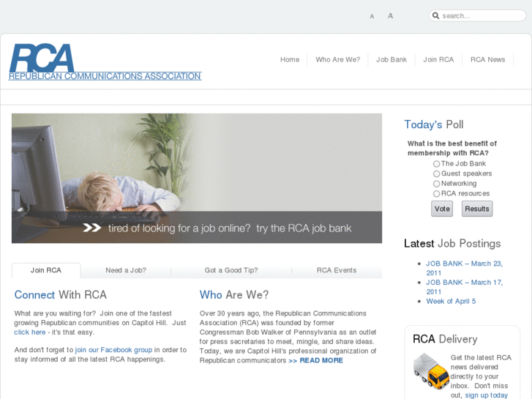Click the double-arrow icon on the banner

point(92,228)
